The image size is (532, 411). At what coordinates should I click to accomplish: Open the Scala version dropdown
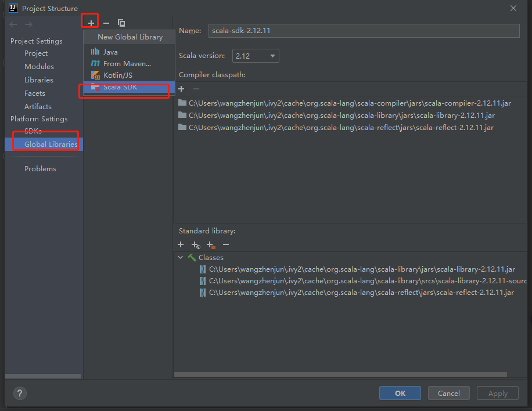256,56
